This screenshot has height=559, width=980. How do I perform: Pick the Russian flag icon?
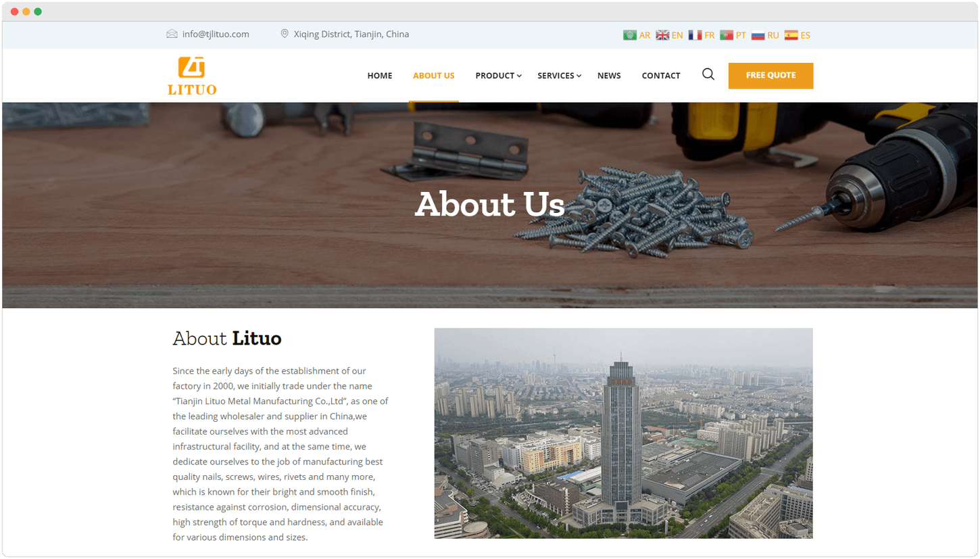(758, 35)
